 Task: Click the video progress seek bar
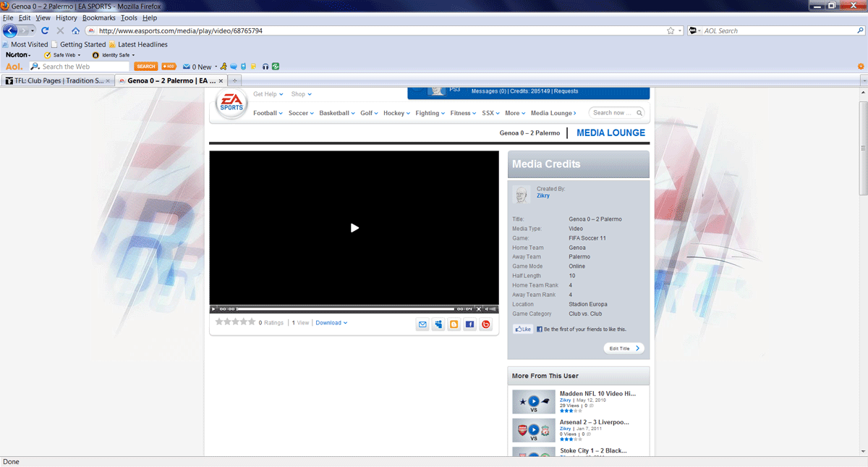tap(345, 309)
